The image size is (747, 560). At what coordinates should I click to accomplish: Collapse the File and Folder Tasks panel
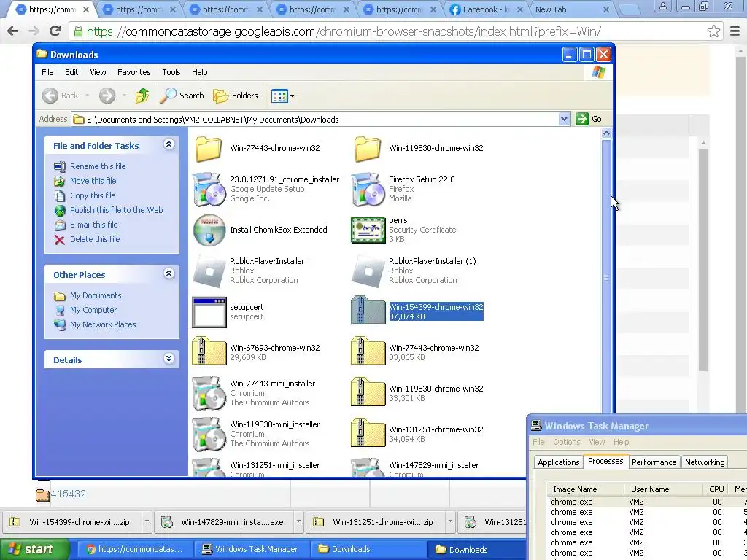(x=169, y=144)
